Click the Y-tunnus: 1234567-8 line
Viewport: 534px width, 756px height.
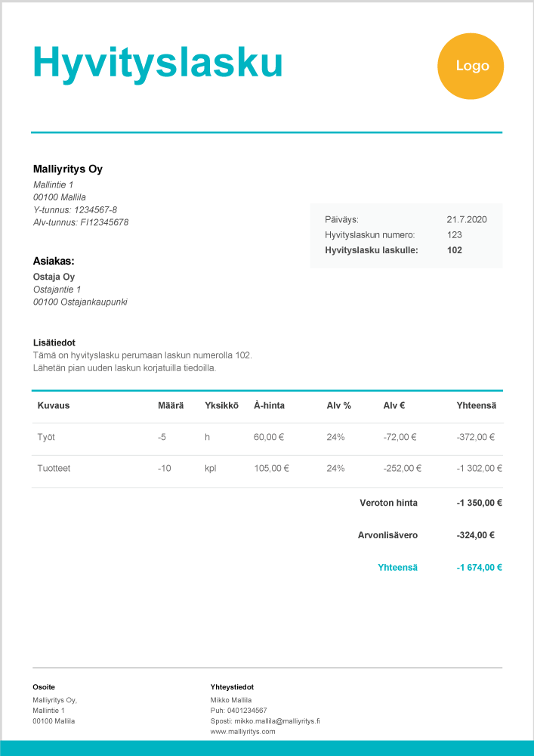tap(75, 209)
